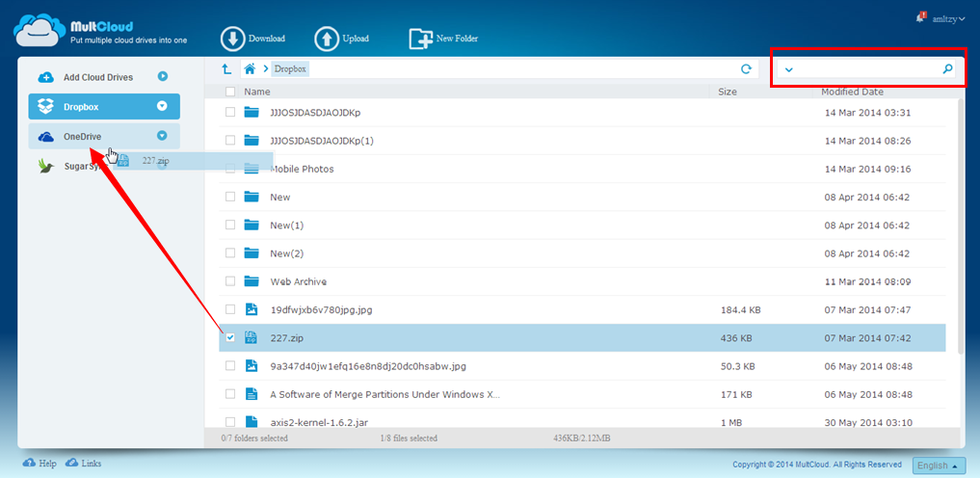Open the Links link in footer

coord(91,464)
